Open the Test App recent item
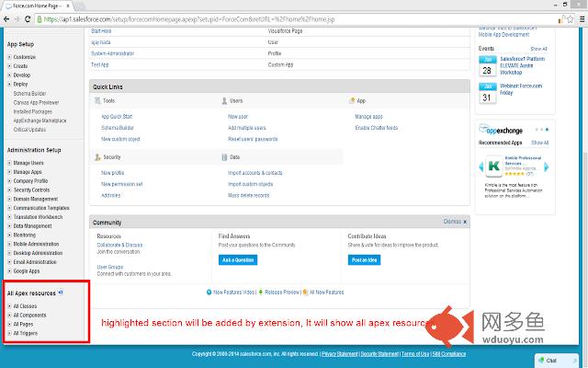Screen dimensions: 588x368 (100, 64)
